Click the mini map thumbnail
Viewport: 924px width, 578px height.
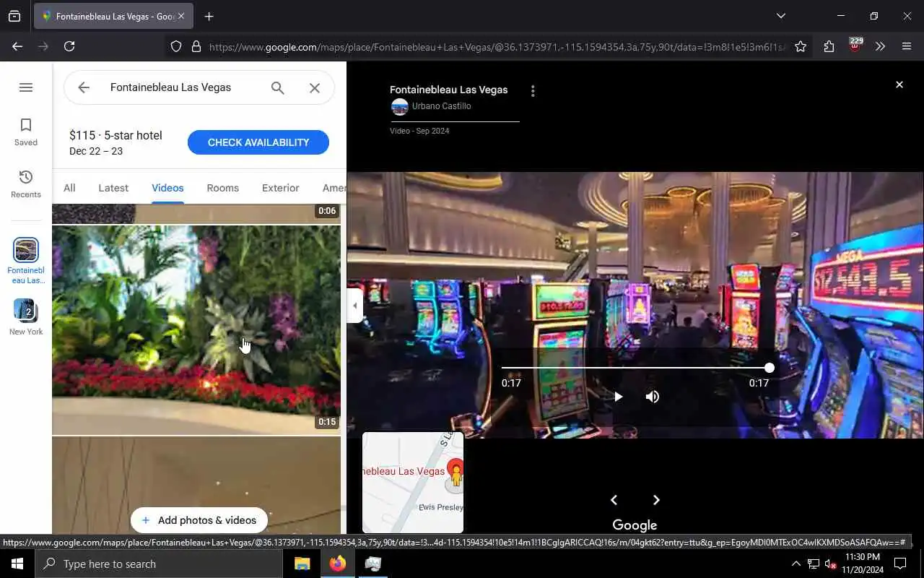pos(413,483)
